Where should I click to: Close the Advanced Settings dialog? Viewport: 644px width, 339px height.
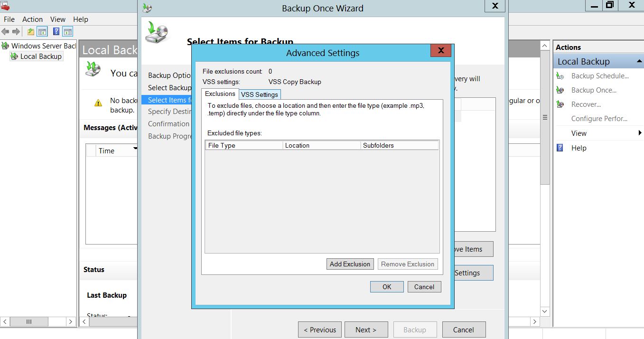click(440, 51)
